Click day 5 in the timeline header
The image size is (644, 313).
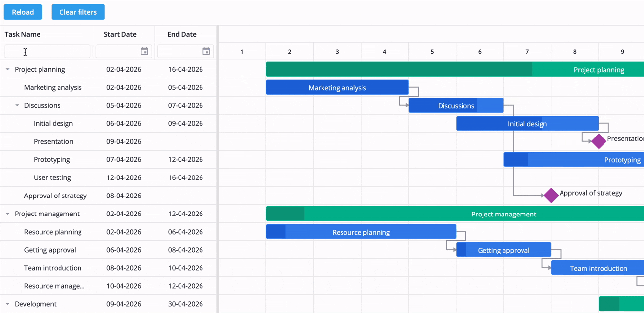click(432, 51)
